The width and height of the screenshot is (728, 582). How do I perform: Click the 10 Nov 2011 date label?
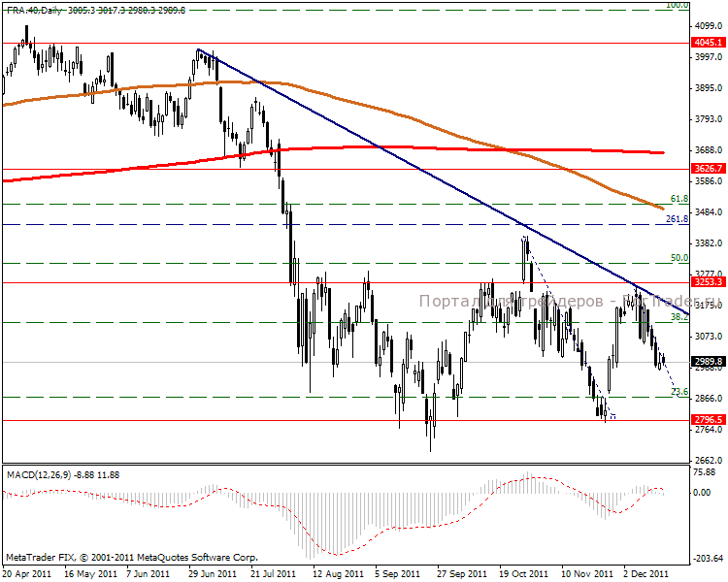587,573
